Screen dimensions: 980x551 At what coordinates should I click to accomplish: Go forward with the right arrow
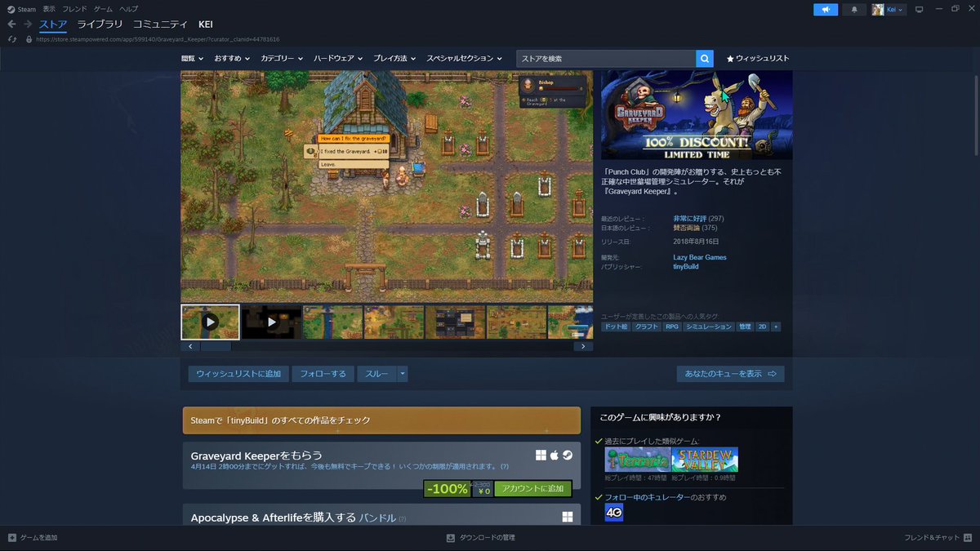tap(28, 24)
